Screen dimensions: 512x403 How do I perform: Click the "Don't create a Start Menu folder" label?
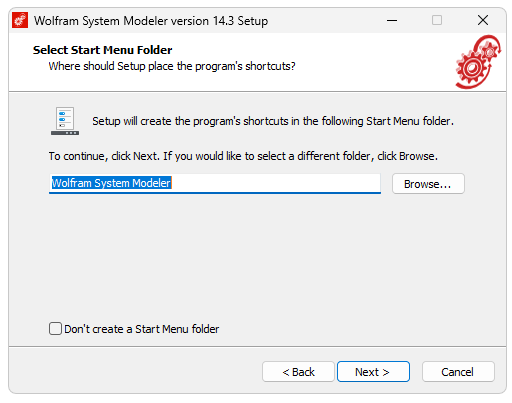[142, 329]
